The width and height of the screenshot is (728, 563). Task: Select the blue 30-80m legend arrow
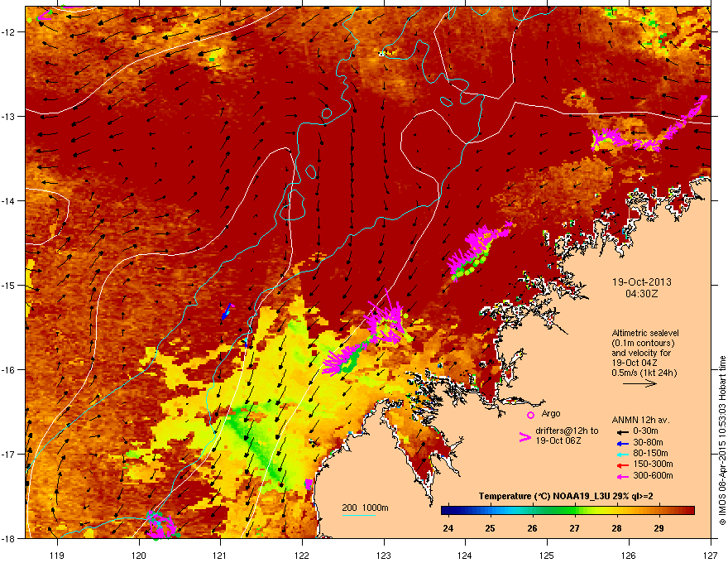[621, 443]
